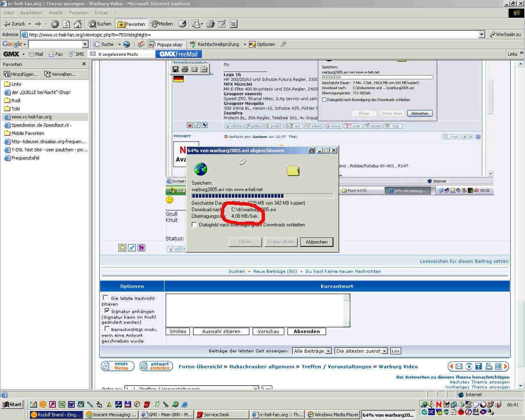The height and width of the screenshot is (420, 525).
Task: Open the Extras menu
Action: 101,13
